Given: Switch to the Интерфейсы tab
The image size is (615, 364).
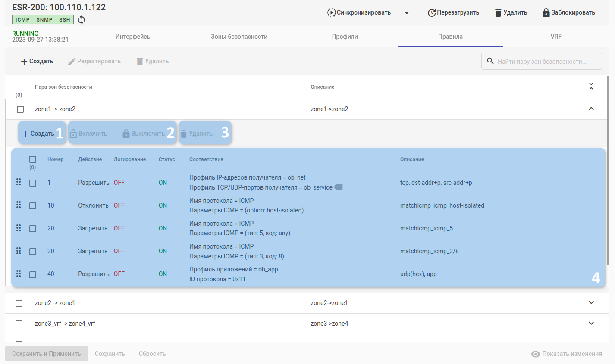Looking at the screenshot, I should 134,37.
